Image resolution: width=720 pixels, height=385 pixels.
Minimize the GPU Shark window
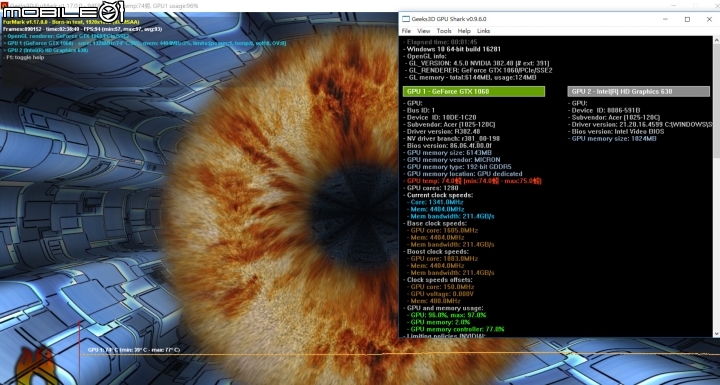pyautogui.click(x=666, y=19)
